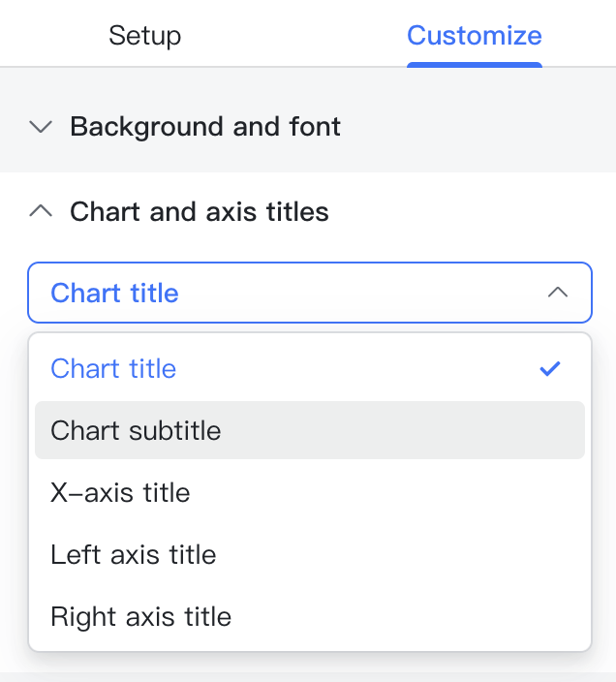The image size is (616, 682).
Task: Click the blue selected text in combo box
Action: coord(114,293)
